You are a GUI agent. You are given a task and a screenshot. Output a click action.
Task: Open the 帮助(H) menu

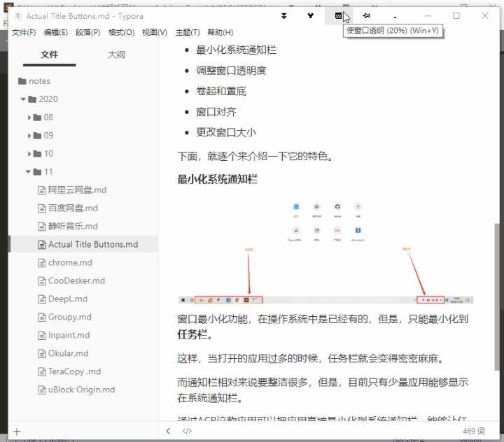220,32
